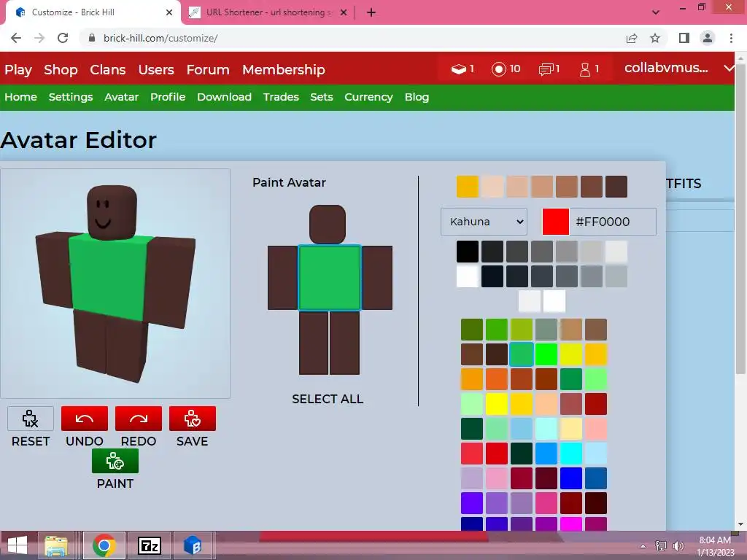Click the network icon in system tray
Screen dimensions: 747x560
(661, 545)
